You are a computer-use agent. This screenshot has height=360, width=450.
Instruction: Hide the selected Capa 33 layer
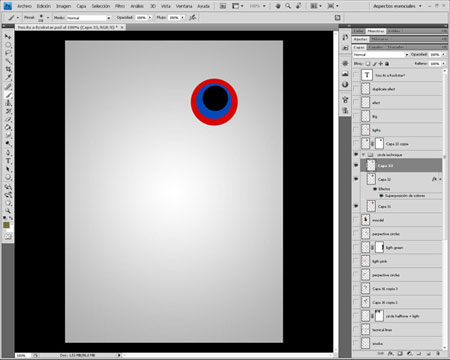(356, 165)
